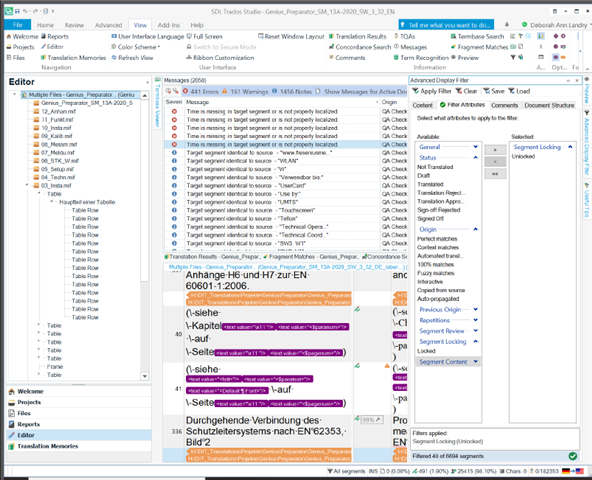
Task: Save the current display filter
Action: 494,91
